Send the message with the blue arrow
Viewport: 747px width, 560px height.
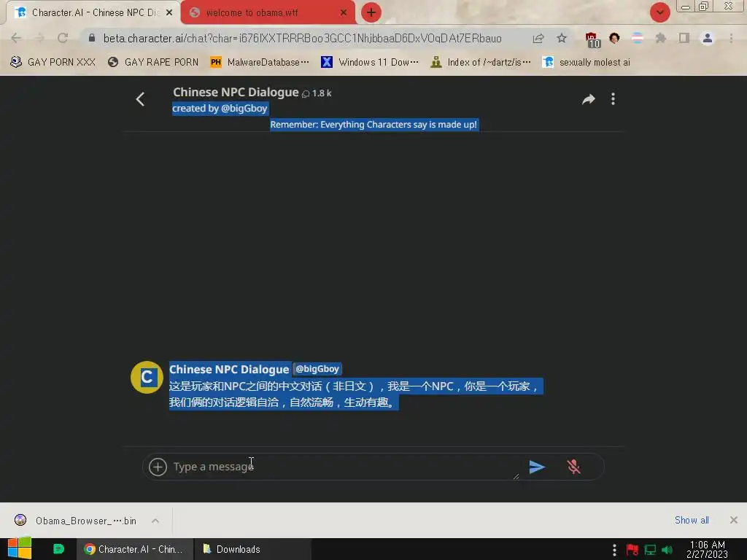click(x=537, y=467)
